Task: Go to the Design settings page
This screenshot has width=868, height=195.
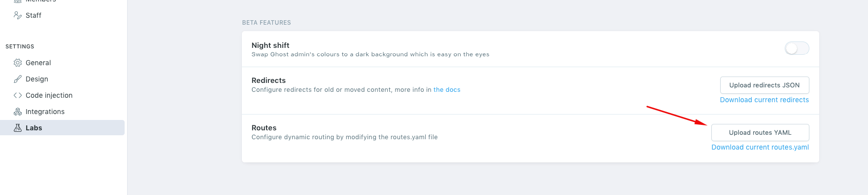Action: point(37,79)
